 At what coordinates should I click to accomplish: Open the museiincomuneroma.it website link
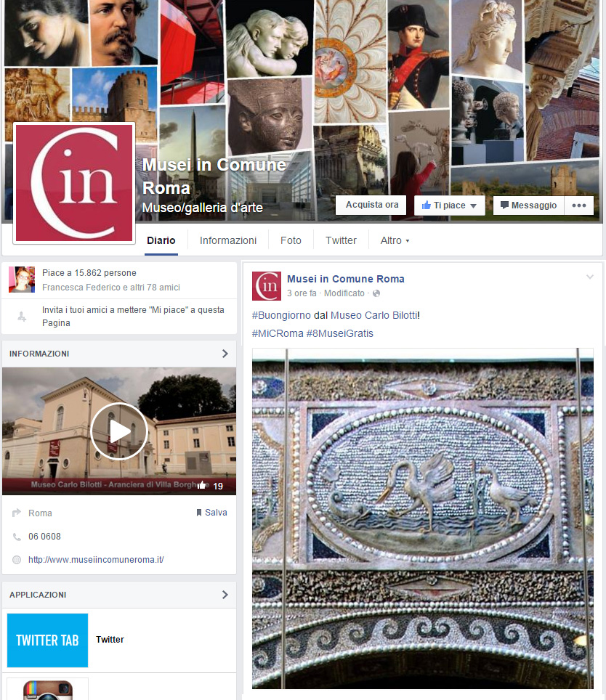coord(96,560)
